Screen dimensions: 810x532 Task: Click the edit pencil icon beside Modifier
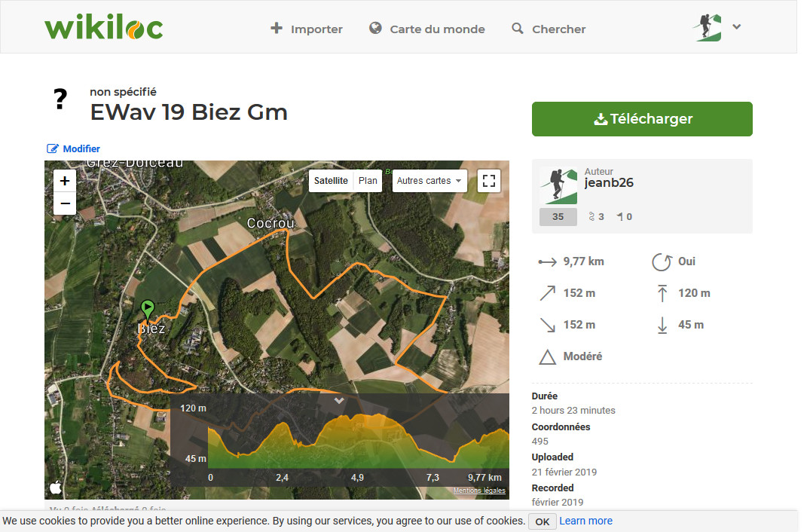point(52,148)
